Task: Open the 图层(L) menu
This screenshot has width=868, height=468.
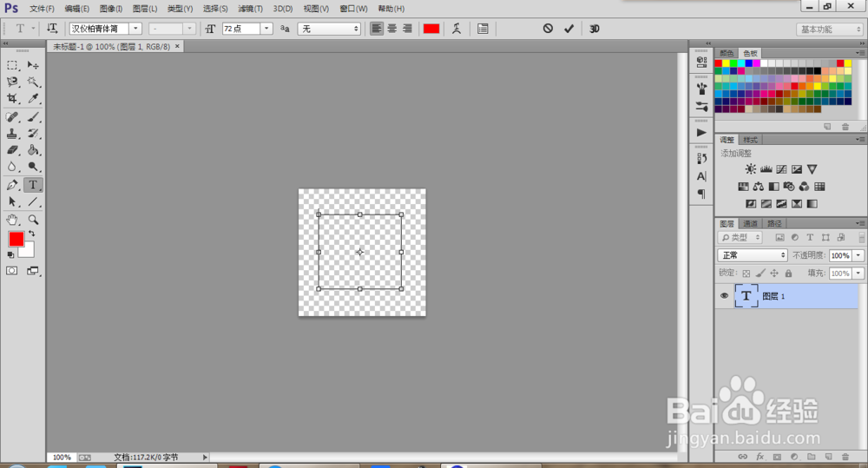Action: point(145,9)
